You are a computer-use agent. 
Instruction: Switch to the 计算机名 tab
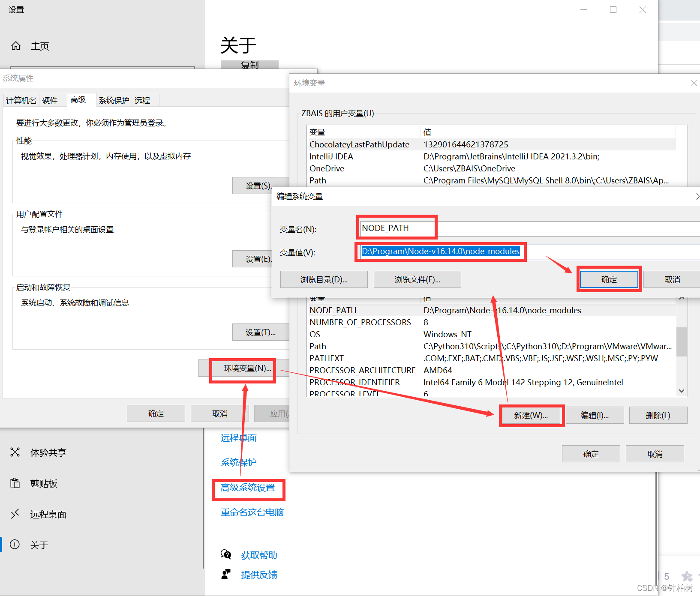pyautogui.click(x=21, y=100)
